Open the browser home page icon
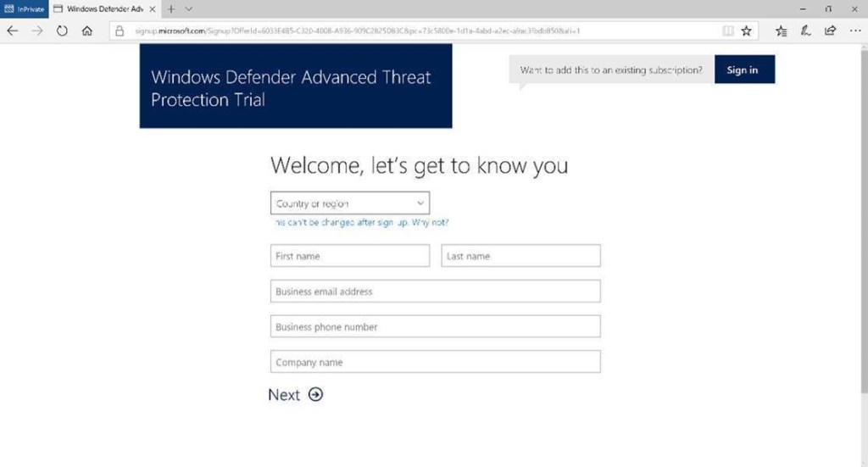 87,31
